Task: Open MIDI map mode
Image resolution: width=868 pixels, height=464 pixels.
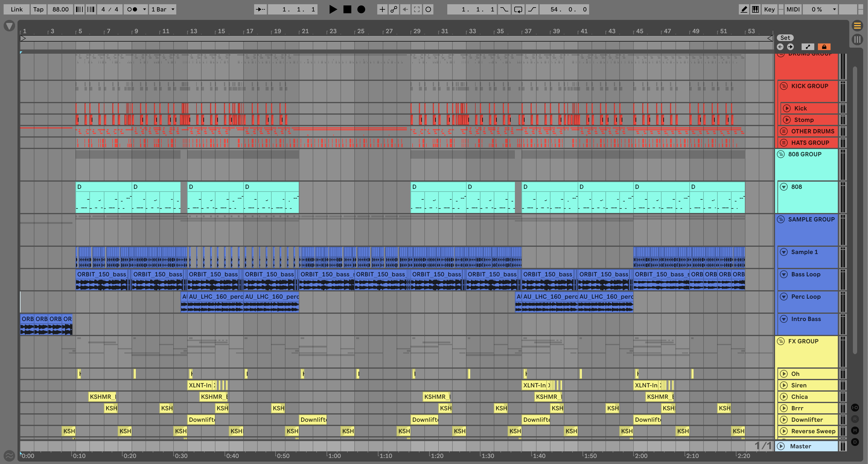Action: coord(793,9)
